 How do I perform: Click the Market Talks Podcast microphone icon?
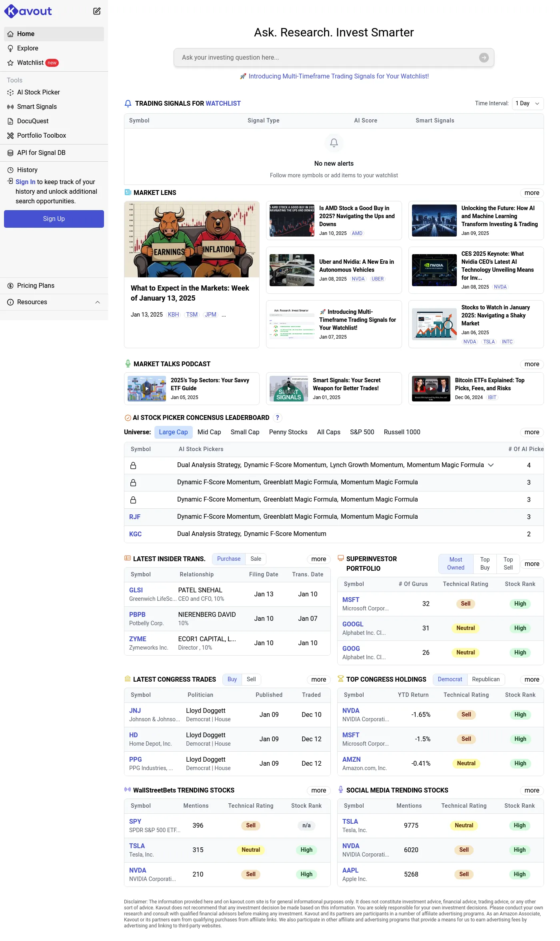coord(128,364)
